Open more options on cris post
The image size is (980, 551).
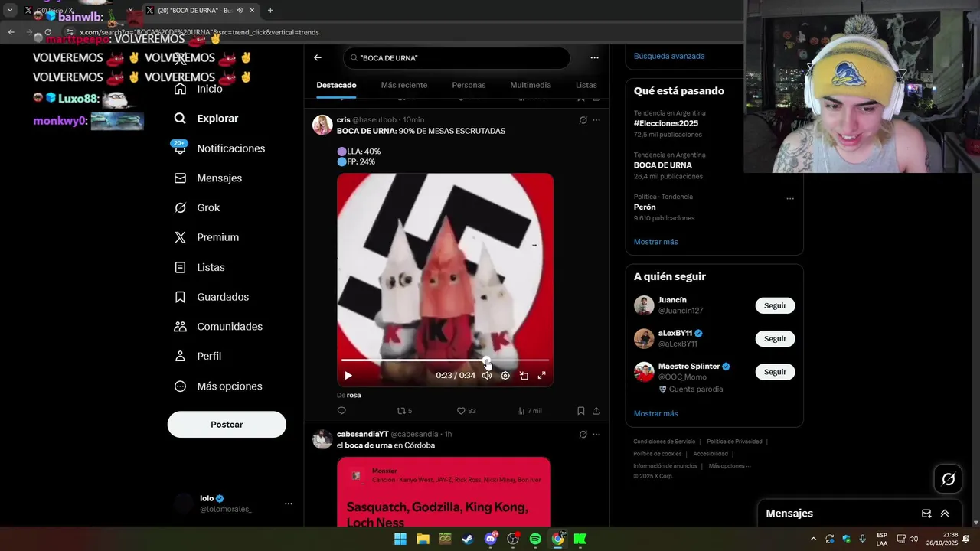click(596, 120)
